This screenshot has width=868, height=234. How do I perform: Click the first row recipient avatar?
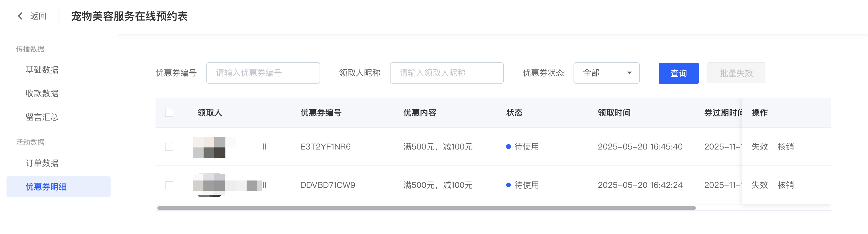tap(209, 147)
